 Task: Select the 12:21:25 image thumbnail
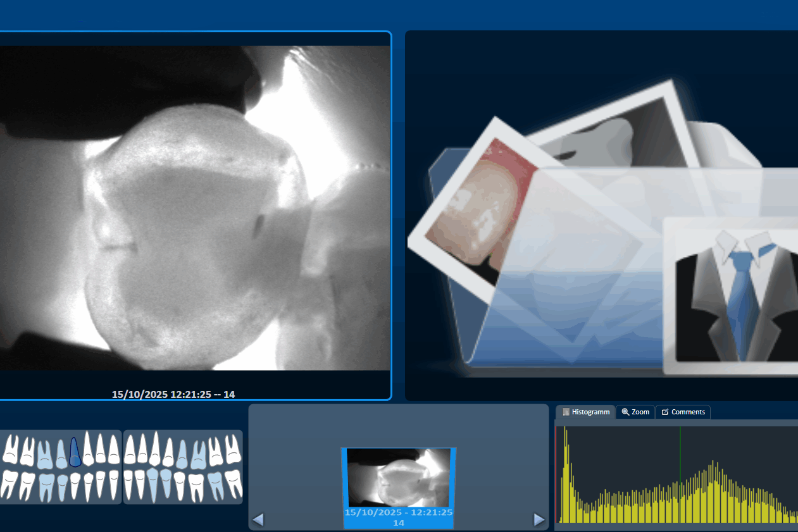click(399, 479)
